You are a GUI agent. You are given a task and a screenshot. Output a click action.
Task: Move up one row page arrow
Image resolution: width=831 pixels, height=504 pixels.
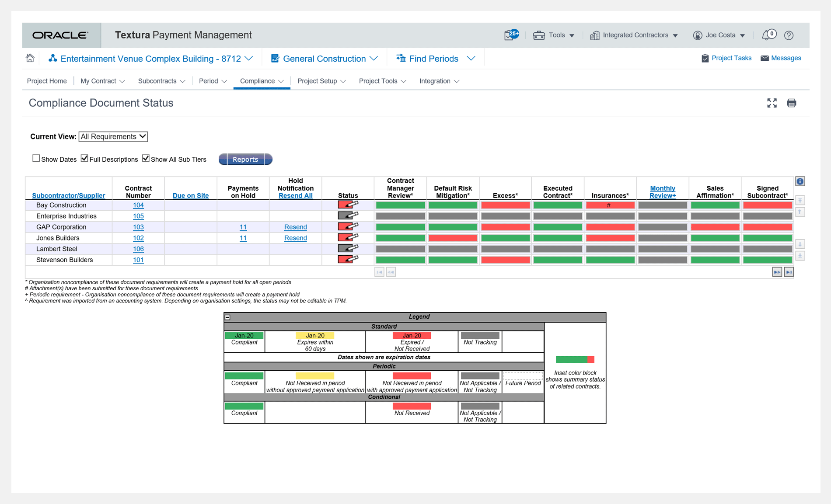(800, 212)
